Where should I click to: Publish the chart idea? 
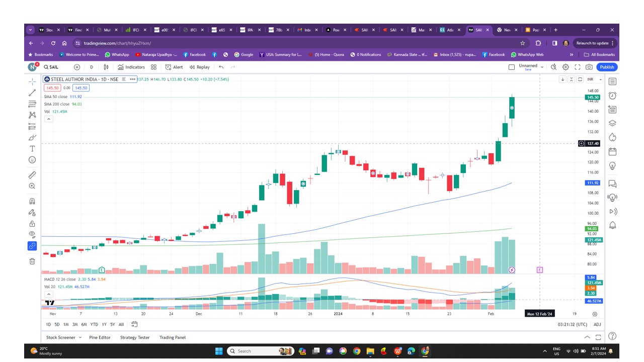click(x=607, y=67)
